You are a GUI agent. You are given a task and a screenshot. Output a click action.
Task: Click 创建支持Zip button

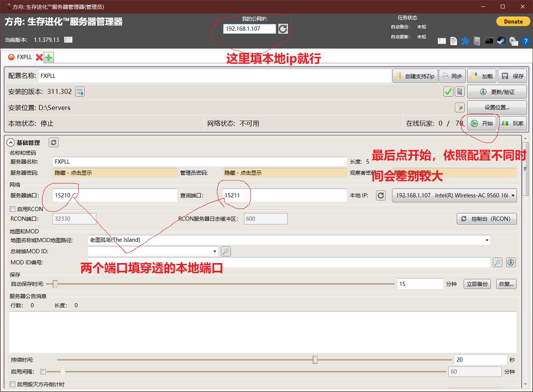tap(415, 76)
